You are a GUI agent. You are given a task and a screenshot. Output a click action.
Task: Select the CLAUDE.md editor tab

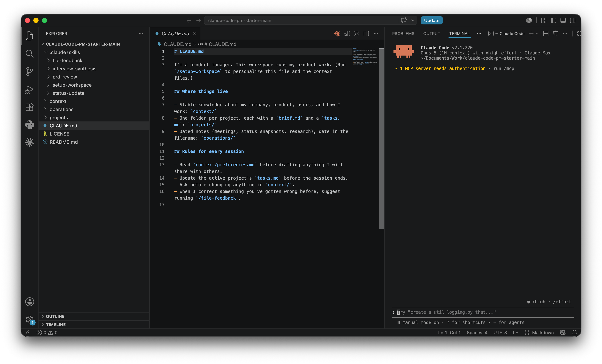point(175,34)
